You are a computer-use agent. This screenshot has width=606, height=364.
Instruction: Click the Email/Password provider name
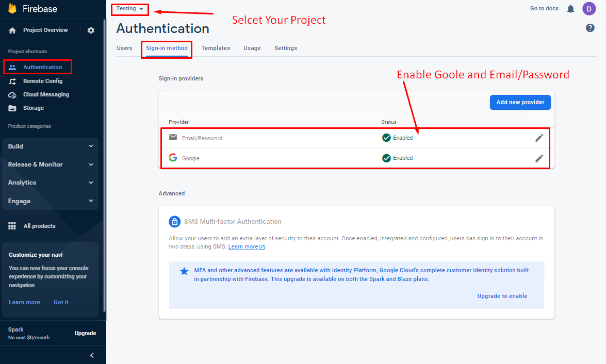click(202, 138)
